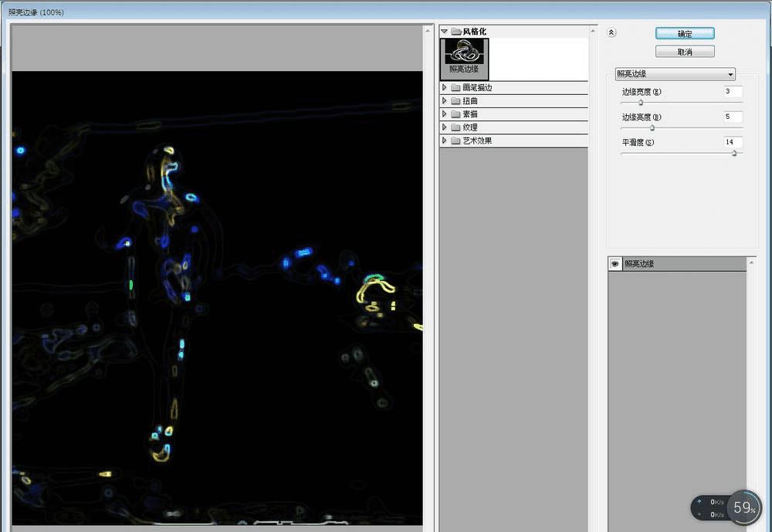Collapse filter gallery with double-chevron button
The width and height of the screenshot is (772, 532).
(x=611, y=32)
